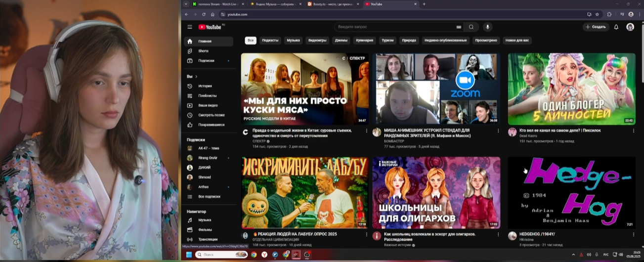Open Shorts from the sidebar

209,51
